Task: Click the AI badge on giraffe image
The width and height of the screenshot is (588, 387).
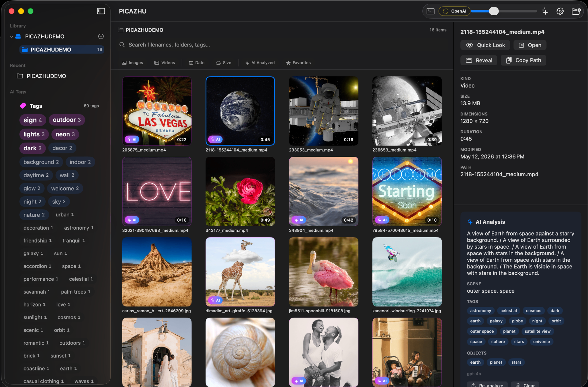Action: pos(215,300)
